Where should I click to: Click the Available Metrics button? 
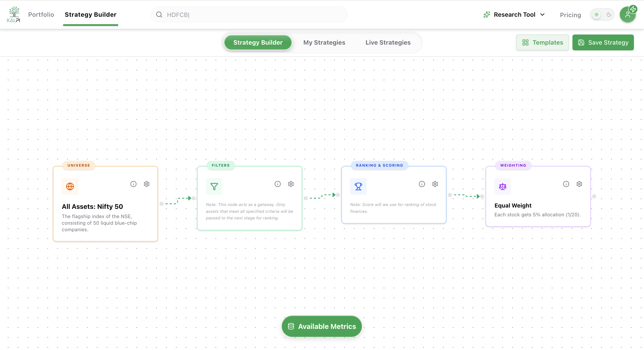[322, 326]
